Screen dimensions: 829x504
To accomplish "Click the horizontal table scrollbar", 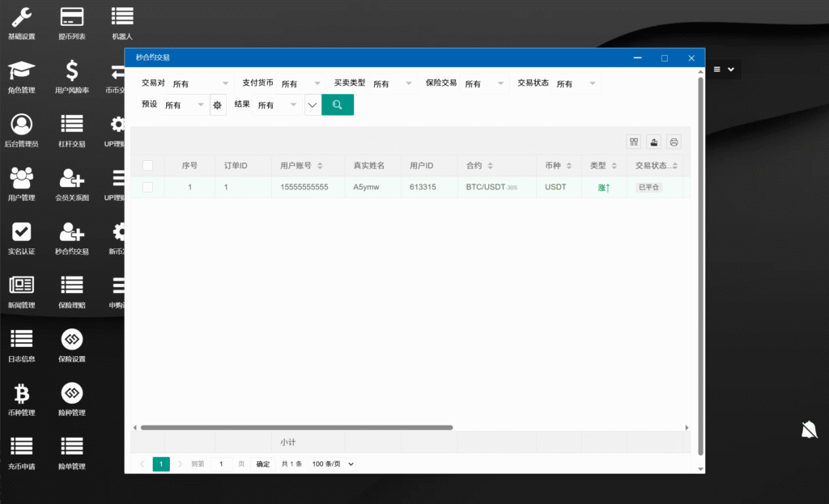I will click(x=296, y=427).
